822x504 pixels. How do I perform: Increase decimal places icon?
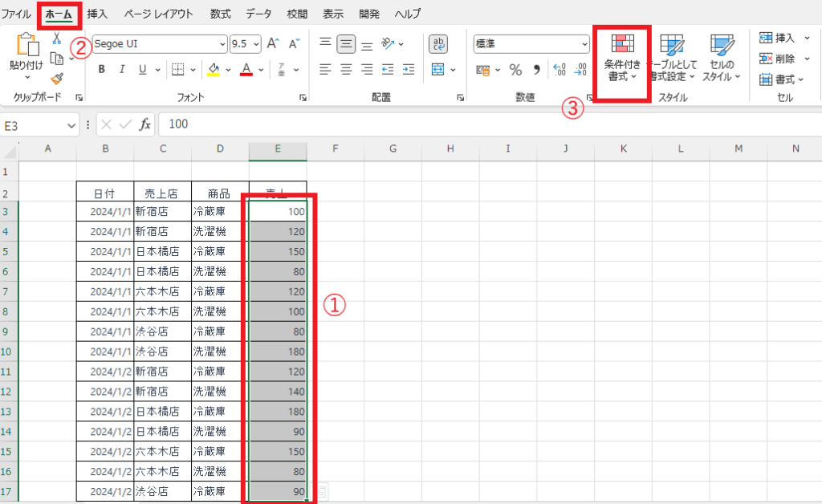pos(560,69)
